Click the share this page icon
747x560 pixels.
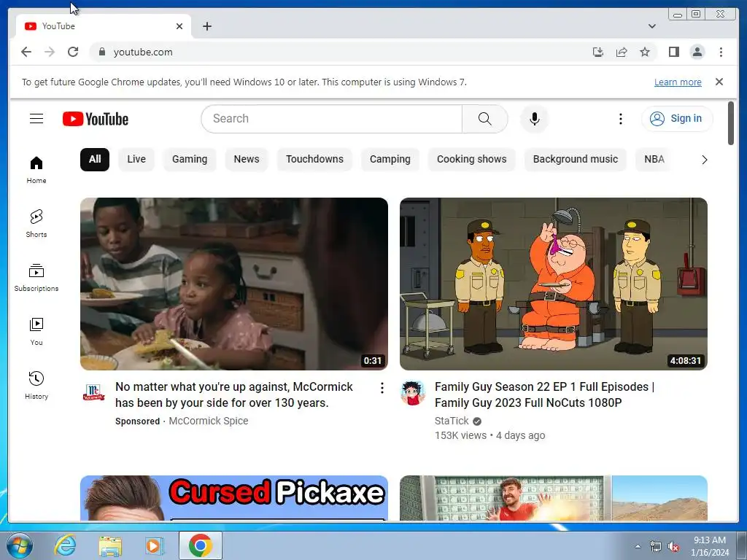point(622,52)
